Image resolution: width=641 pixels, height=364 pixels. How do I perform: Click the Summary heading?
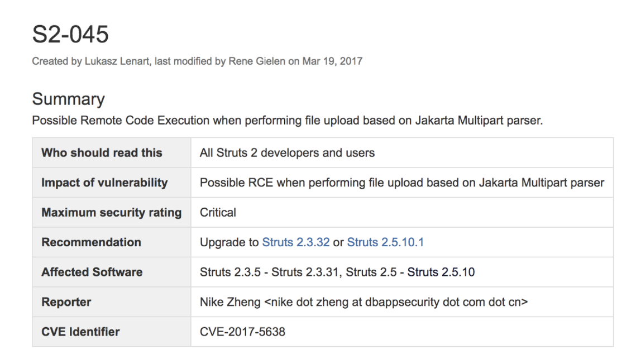pos(68,99)
